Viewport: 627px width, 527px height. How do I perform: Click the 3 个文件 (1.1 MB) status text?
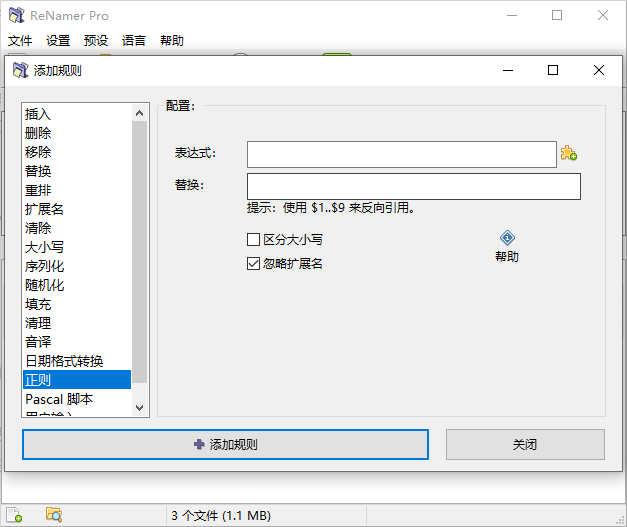pos(221,515)
